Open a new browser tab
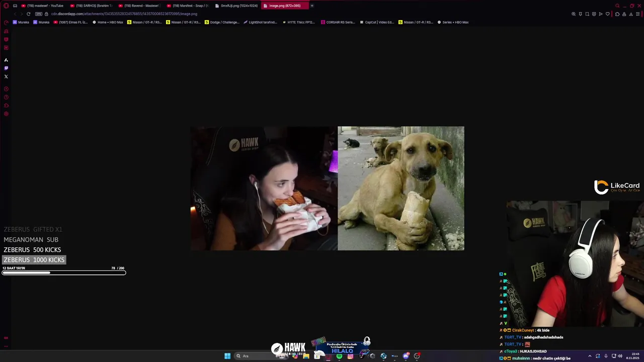Image resolution: width=644 pixels, height=362 pixels. point(312,6)
